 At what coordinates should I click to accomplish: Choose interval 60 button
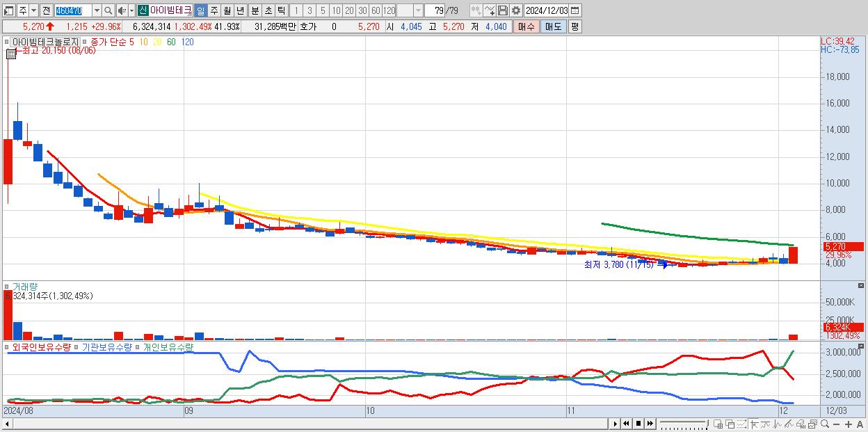tap(376, 11)
